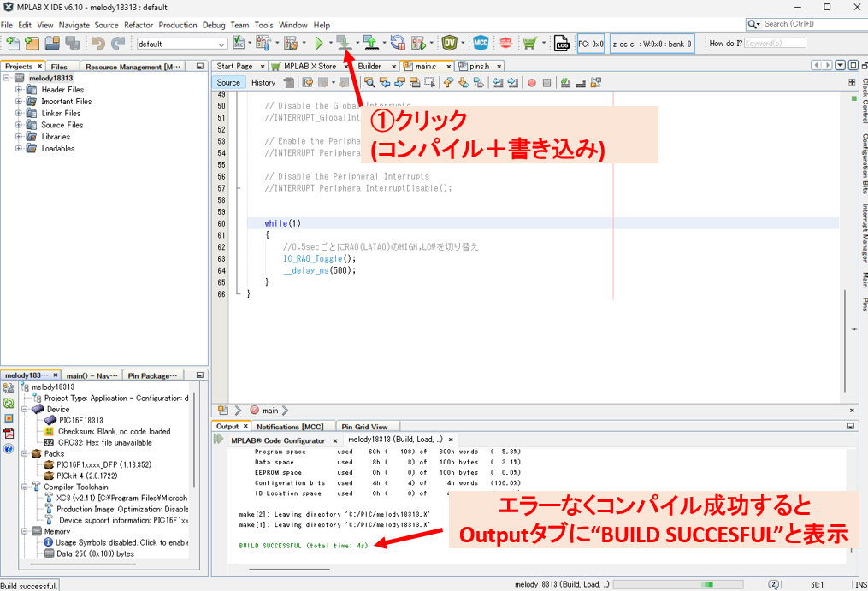This screenshot has height=591, width=868.
Task: Open the MCC Code Configurator icon
Action: pos(481,43)
